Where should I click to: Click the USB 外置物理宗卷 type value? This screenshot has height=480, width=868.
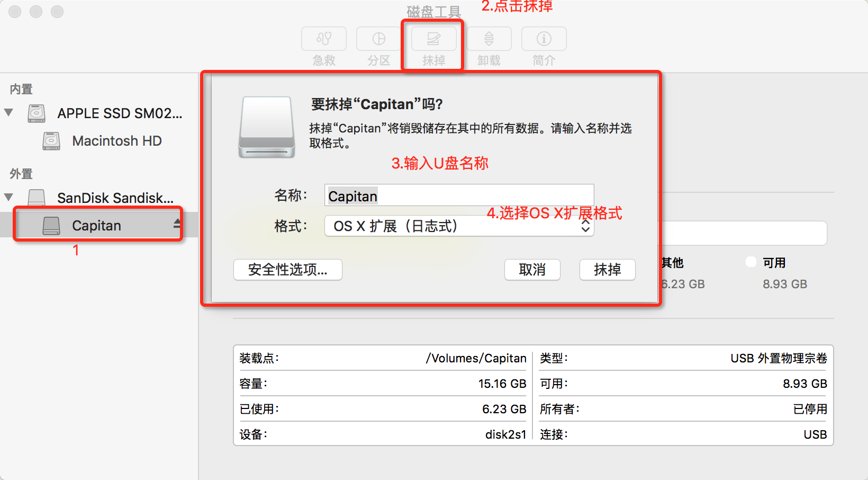pyautogui.click(x=779, y=358)
